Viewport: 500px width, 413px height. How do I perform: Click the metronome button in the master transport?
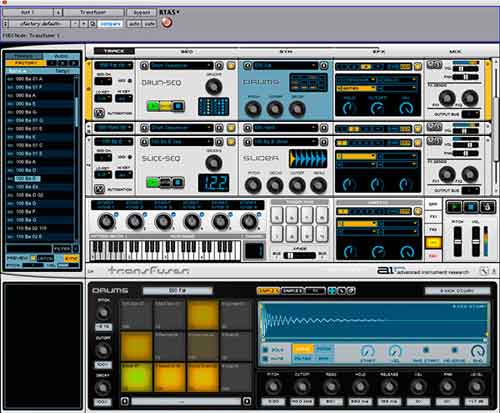(487, 207)
